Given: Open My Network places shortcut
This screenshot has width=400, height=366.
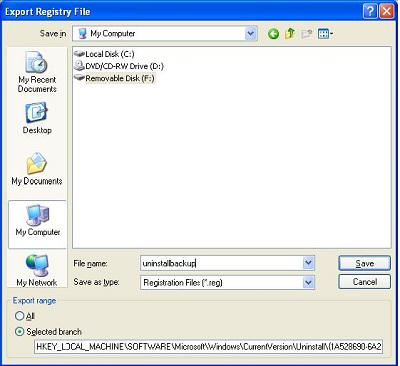Looking at the screenshot, I should click(x=37, y=270).
